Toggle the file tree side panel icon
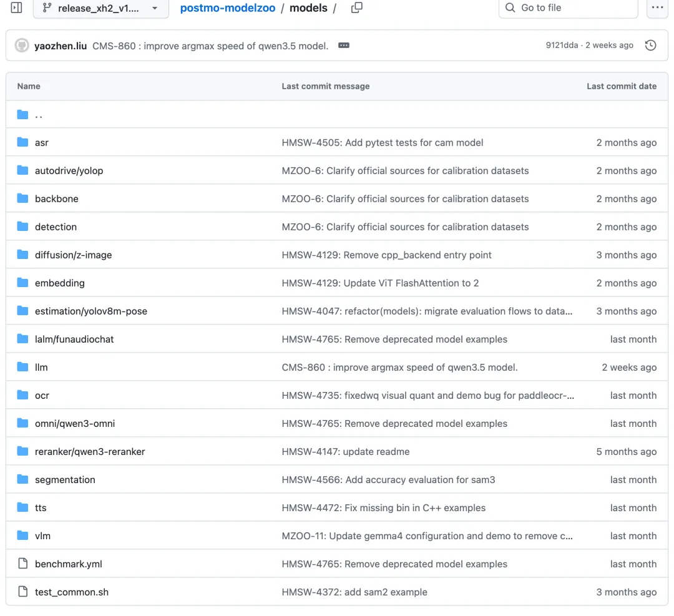This screenshot has width=674, height=616. (16, 7)
